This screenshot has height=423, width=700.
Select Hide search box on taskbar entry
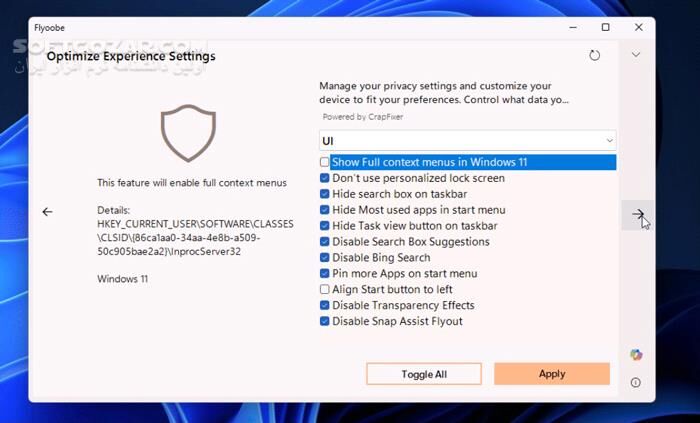pos(400,194)
